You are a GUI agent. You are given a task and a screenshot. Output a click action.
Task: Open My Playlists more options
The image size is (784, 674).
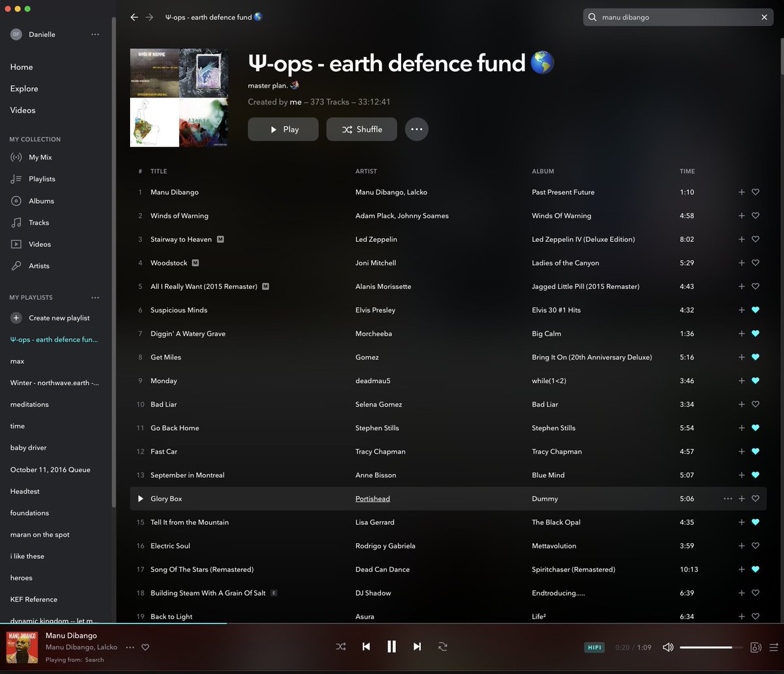pos(95,297)
